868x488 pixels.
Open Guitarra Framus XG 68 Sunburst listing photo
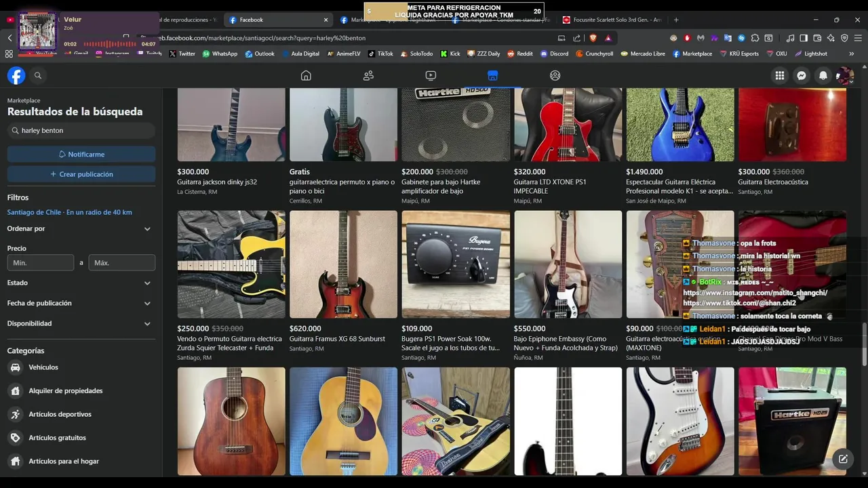344,264
